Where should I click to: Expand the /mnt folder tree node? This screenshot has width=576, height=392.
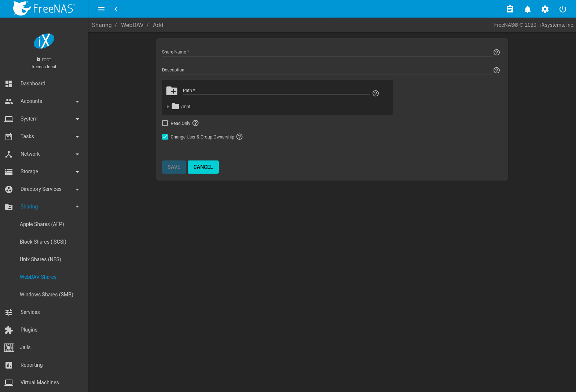click(168, 107)
